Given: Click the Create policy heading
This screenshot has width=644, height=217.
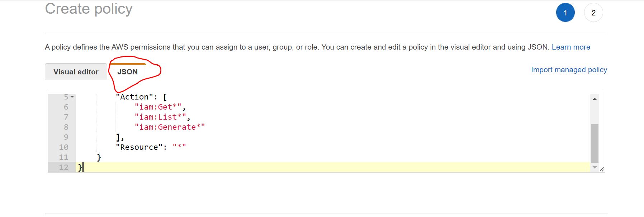Looking at the screenshot, I should [89, 9].
